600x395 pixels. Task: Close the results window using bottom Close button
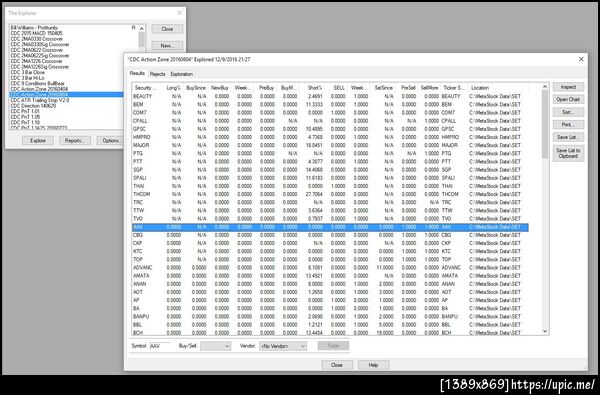[x=337, y=365]
